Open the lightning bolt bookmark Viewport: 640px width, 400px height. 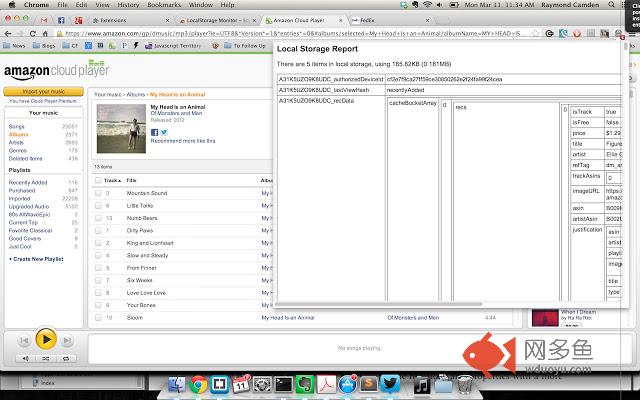(x=136, y=46)
